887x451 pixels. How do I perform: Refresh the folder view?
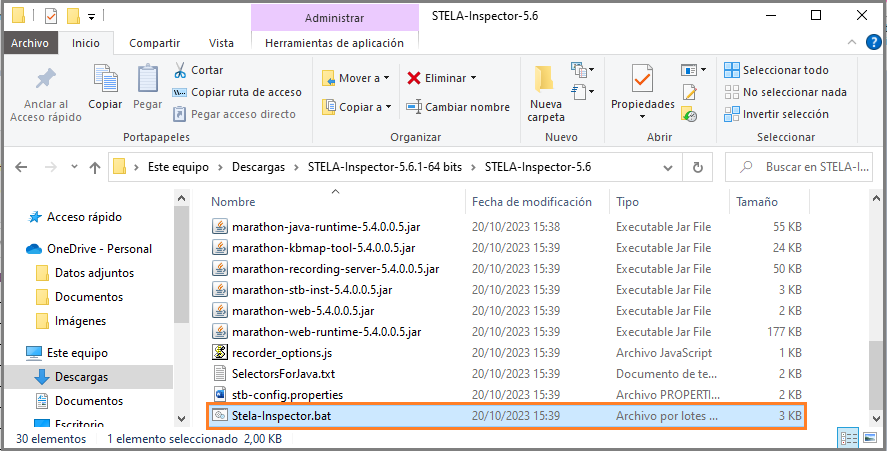pyautogui.click(x=697, y=167)
